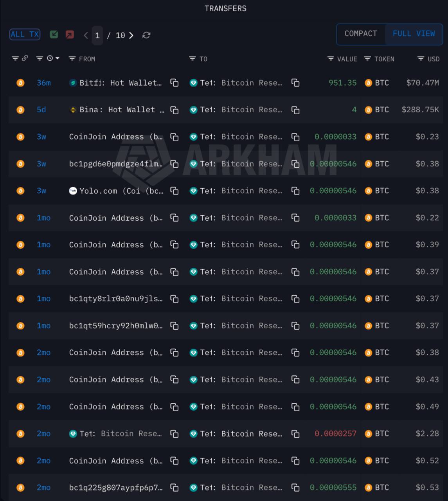Switch to COMPACT view tab
The height and width of the screenshot is (501, 448).
[360, 34]
